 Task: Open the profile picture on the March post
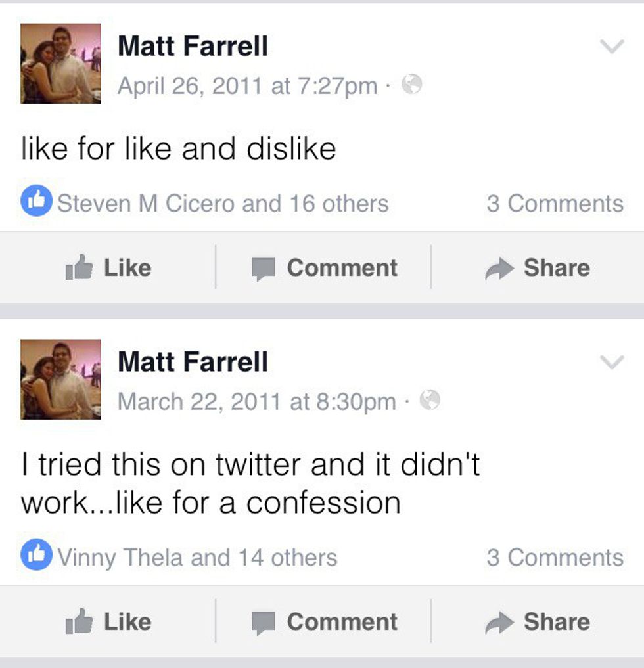pyautogui.click(x=60, y=379)
